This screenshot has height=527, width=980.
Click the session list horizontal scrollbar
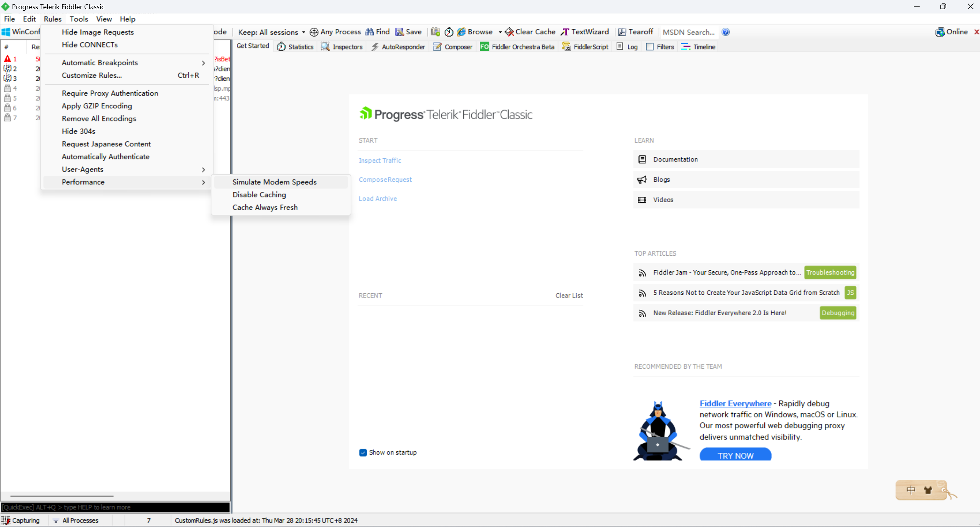coord(62,496)
